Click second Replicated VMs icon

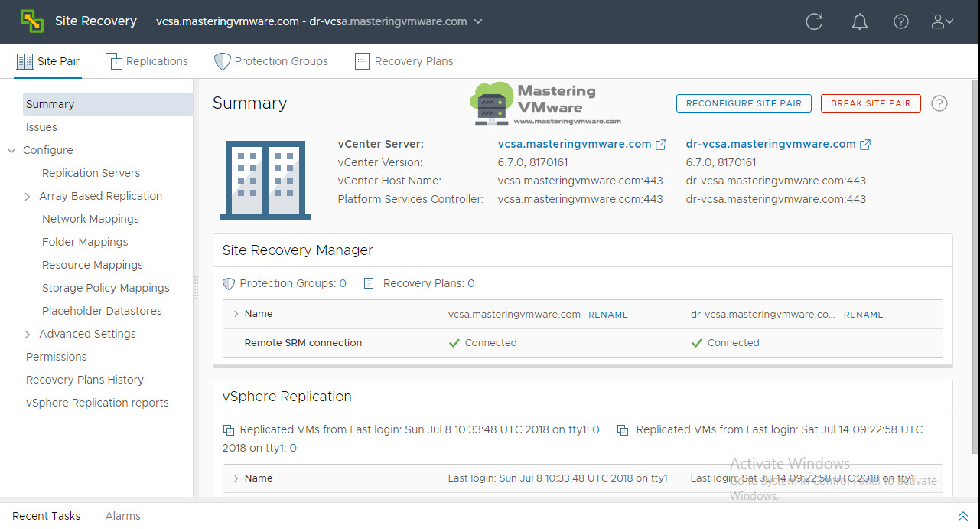(623, 430)
